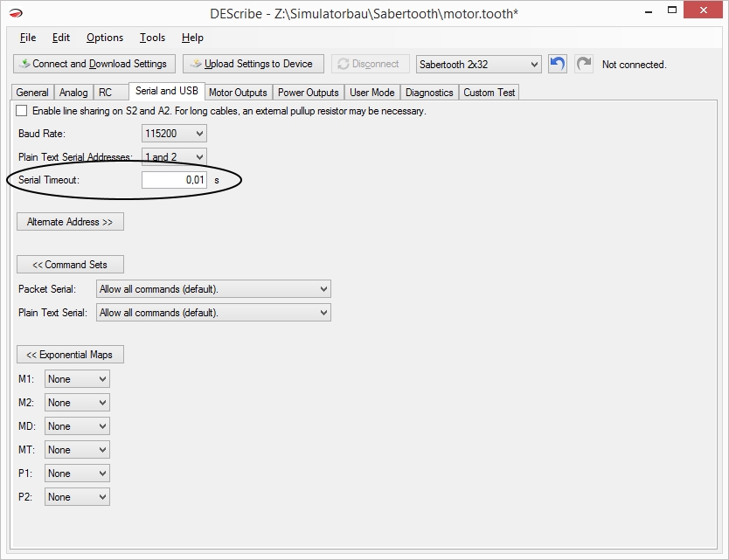Collapse the Command Sets section

tap(70, 265)
